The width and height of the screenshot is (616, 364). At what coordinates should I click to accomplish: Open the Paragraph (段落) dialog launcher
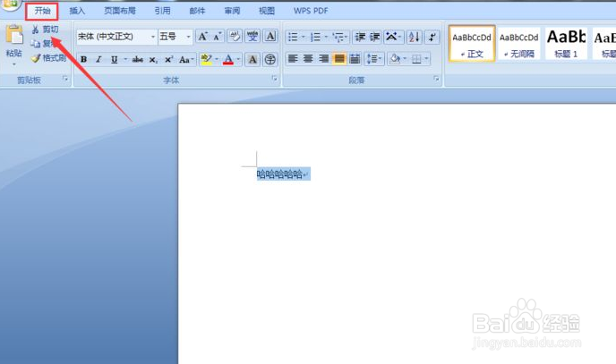point(436,79)
